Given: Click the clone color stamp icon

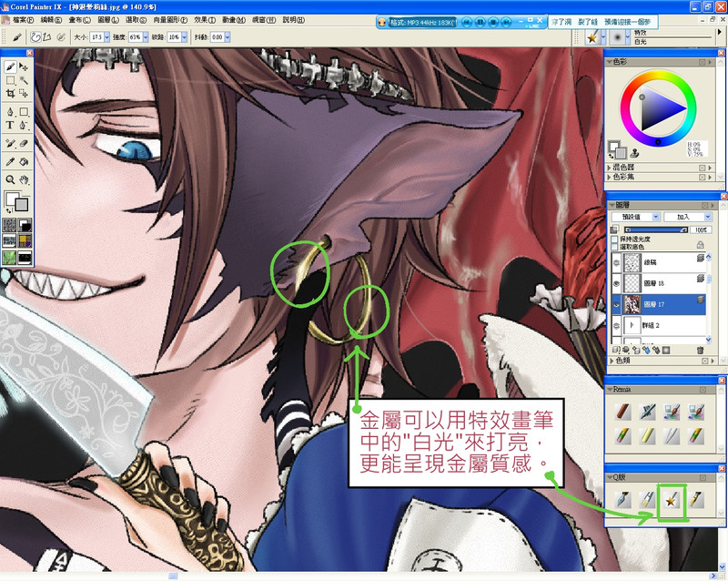Looking at the screenshot, I should (634, 152).
